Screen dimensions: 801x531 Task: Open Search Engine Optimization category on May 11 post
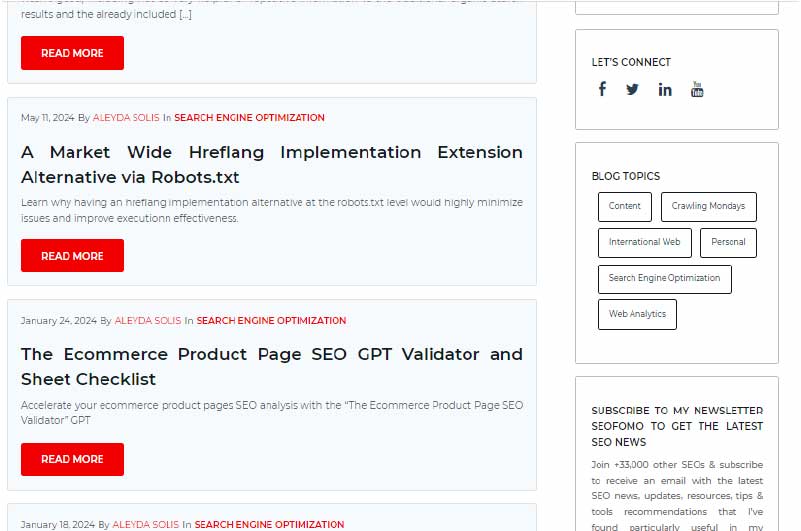click(249, 118)
